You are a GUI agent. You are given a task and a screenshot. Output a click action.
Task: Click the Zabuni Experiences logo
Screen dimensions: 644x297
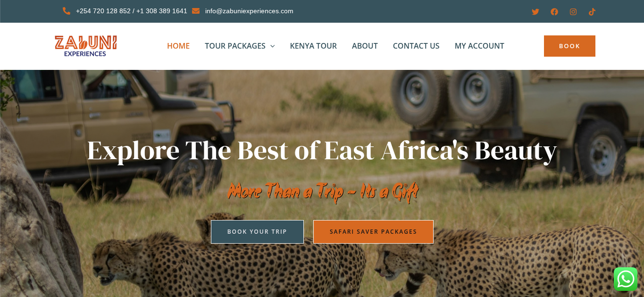[x=86, y=46]
